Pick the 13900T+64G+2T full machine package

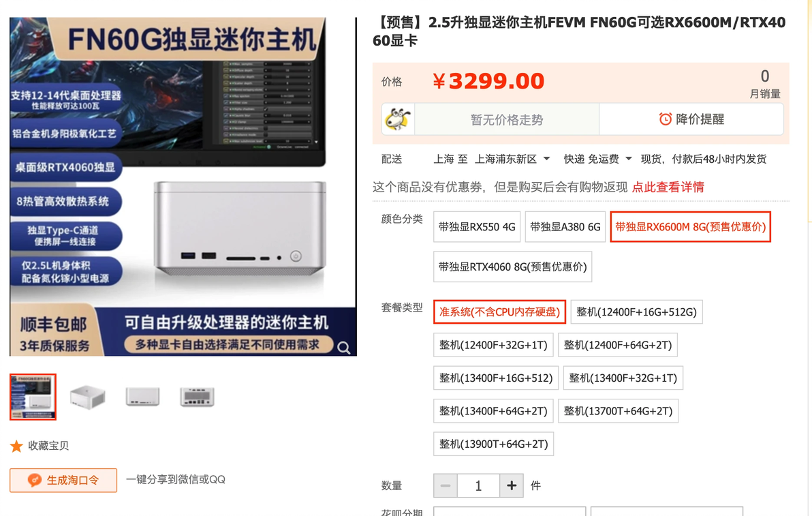(x=493, y=444)
